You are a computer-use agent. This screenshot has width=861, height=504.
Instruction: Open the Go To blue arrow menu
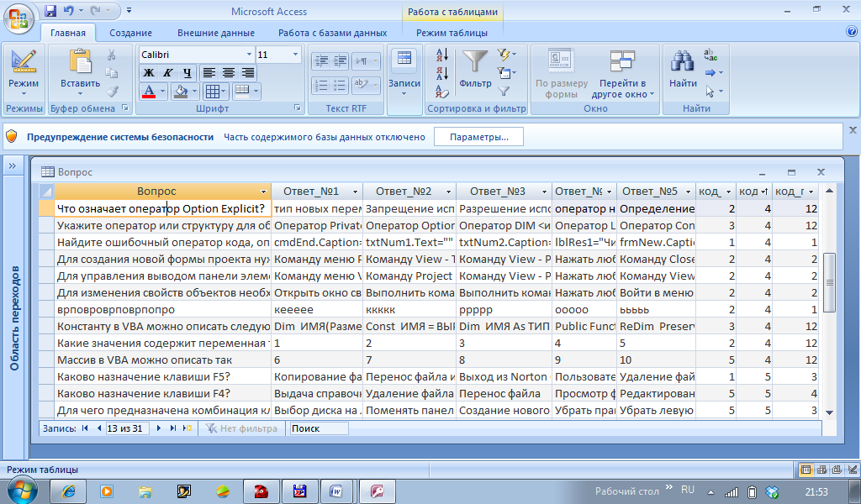coord(714,73)
